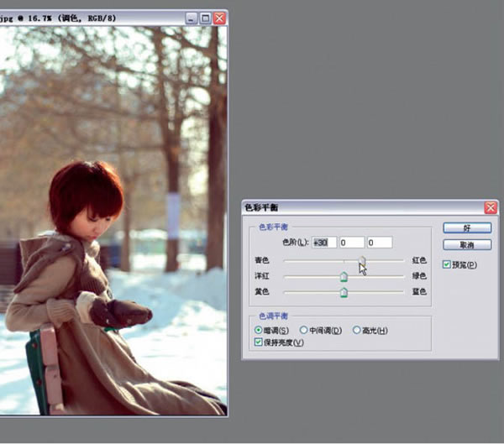This screenshot has height=444, width=504.
Task: Click the cyan-red slider handle
Action: pyautogui.click(x=362, y=262)
